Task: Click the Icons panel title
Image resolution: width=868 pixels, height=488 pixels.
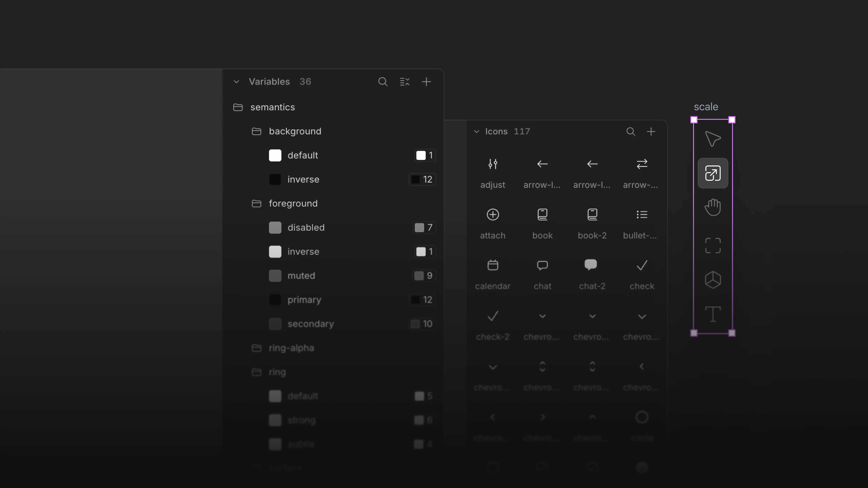Action: (x=496, y=131)
